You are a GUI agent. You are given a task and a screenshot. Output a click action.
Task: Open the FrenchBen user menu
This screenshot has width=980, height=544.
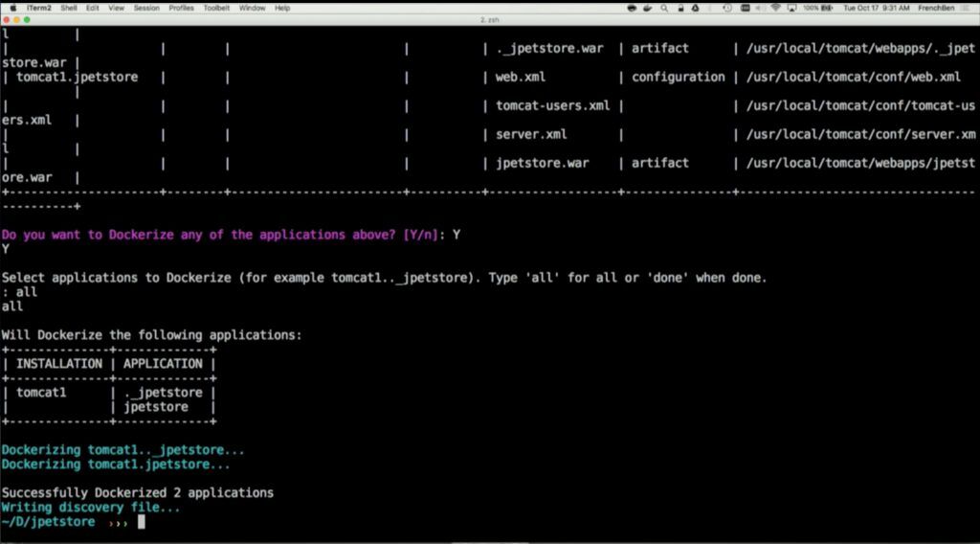coord(936,8)
